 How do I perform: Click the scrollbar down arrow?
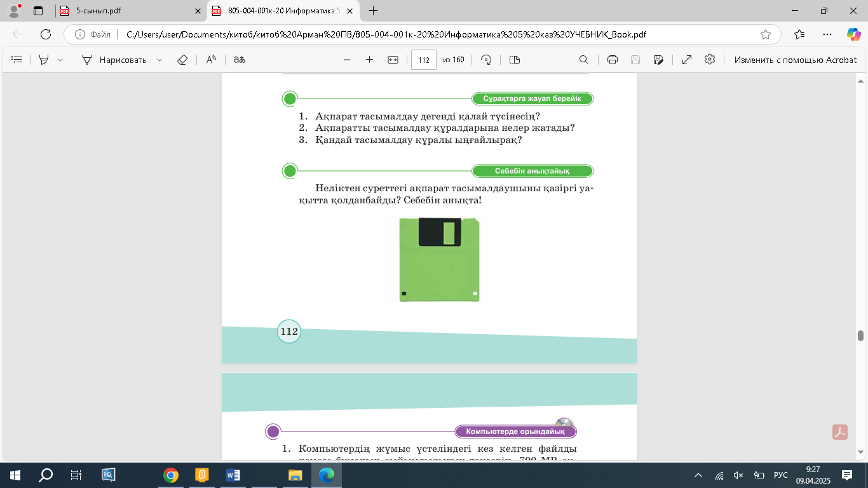(861, 452)
